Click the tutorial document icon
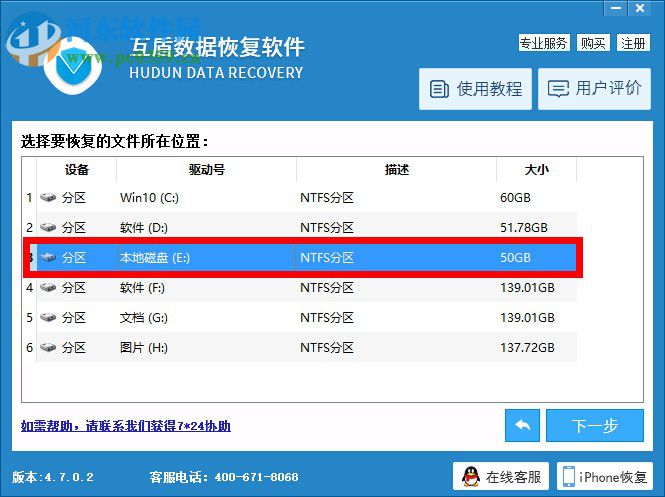 point(439,89)
